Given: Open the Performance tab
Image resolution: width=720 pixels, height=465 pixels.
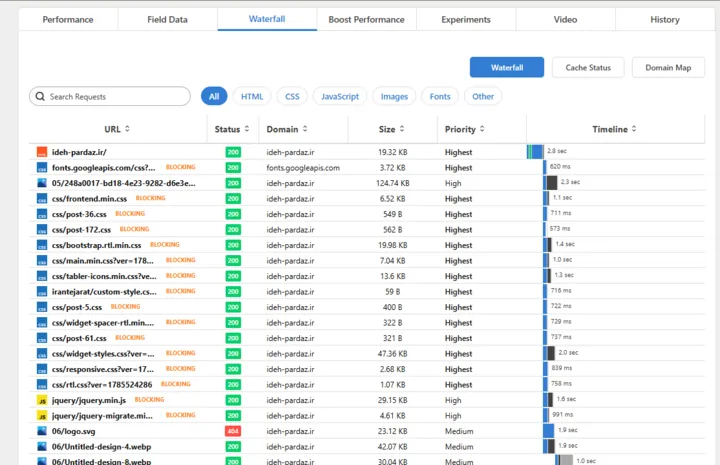Looking at the screenshot, I should click(x=68, y=19).
